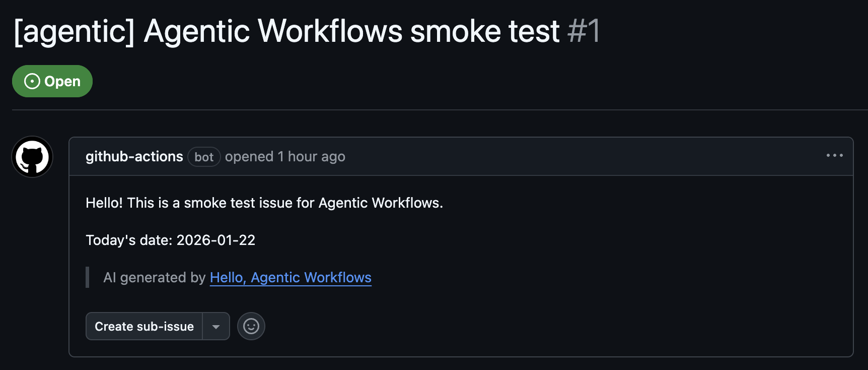
Task: Click the issue title text
Action: [287, 31]
